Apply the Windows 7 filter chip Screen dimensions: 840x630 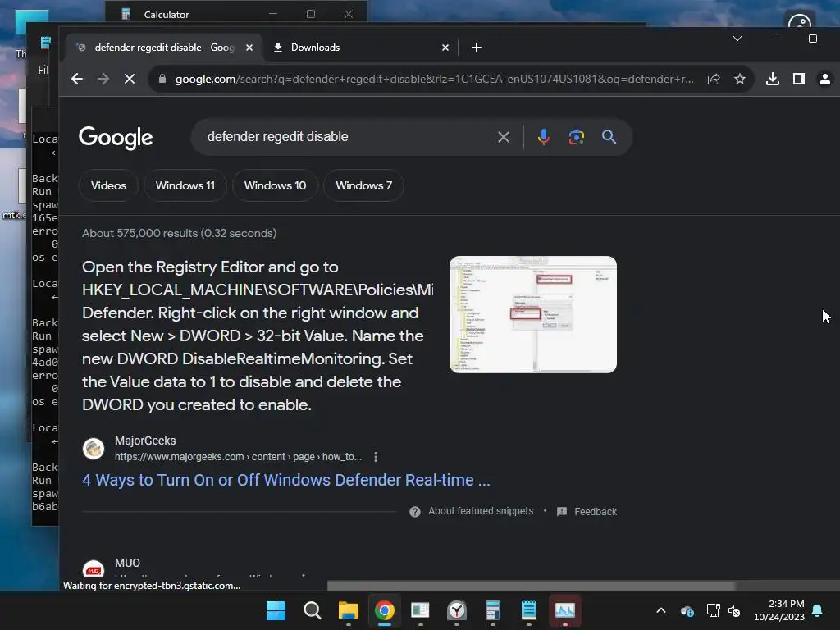click(363, 185)
